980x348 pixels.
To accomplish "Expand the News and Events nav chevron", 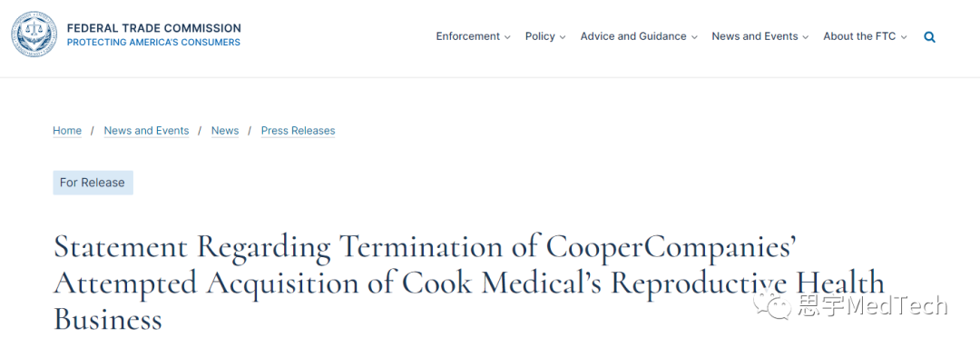I will pyautogui.click(x=806, y=37).
